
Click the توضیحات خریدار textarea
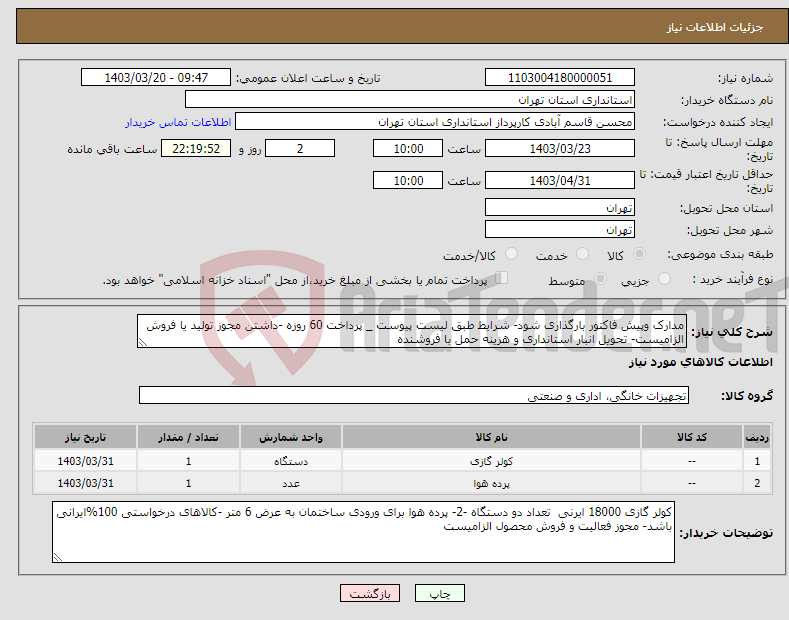coord(363,532)
